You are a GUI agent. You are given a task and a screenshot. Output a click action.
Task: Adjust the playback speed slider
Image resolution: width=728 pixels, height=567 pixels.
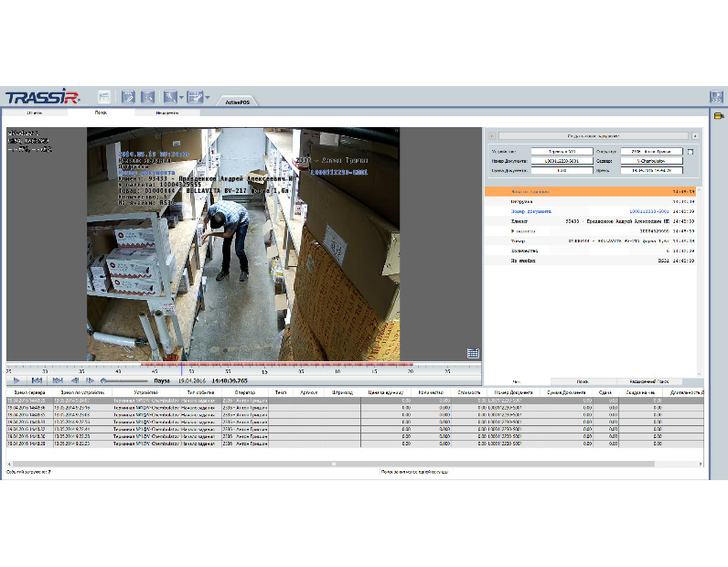pyautogui.click(x=123, y=380)
